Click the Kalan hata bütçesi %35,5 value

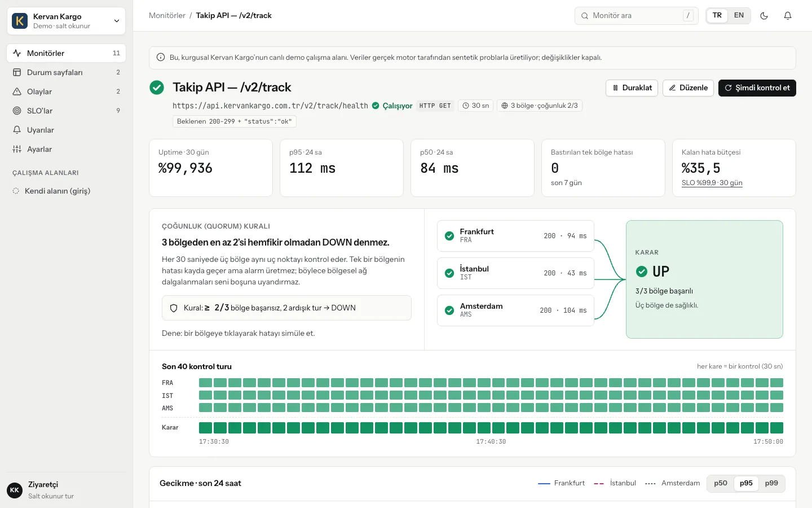(x=701, y=168)
